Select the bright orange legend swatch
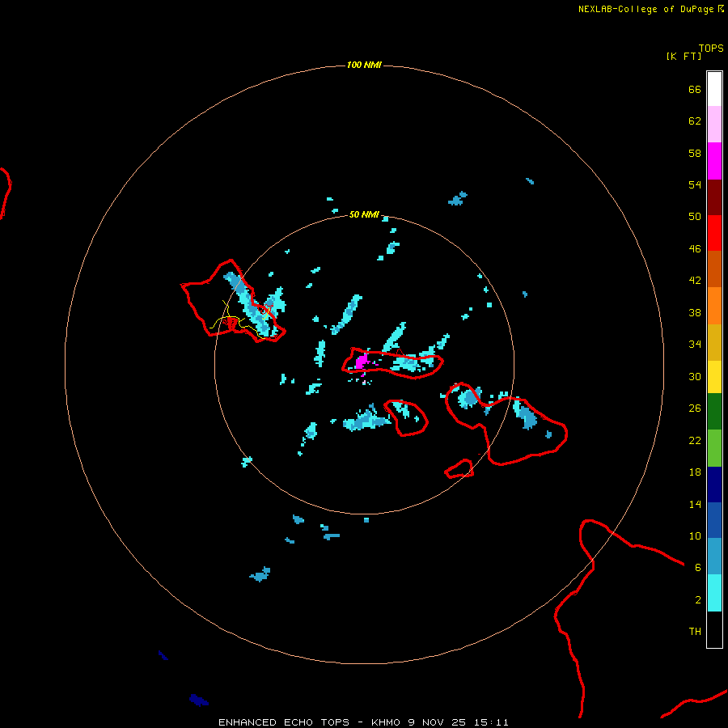728x728 pixels. pos(714,306)
